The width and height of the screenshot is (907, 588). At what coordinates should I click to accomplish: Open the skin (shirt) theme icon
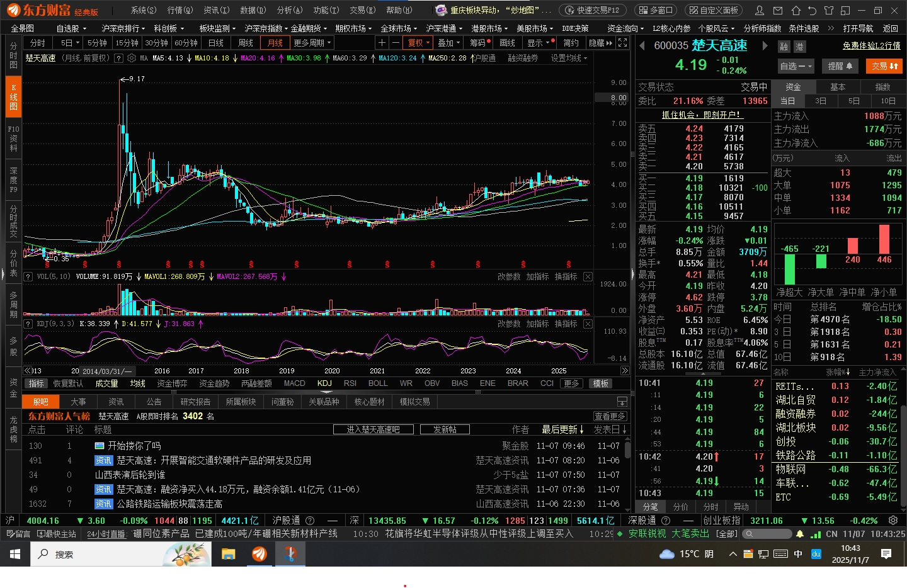tap(829, 10)
